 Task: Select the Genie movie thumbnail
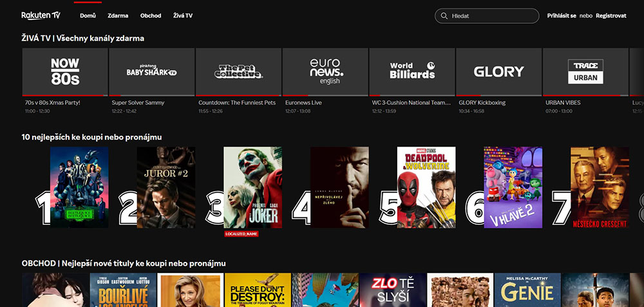(x=527, y=290)
